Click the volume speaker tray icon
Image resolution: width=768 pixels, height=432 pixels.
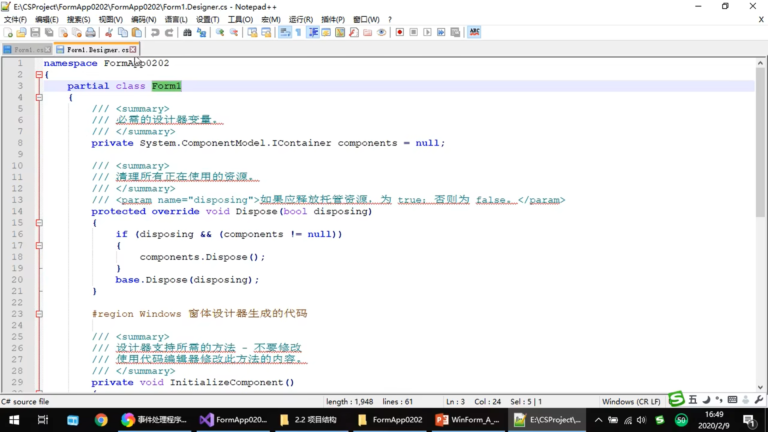coord(642,420)
